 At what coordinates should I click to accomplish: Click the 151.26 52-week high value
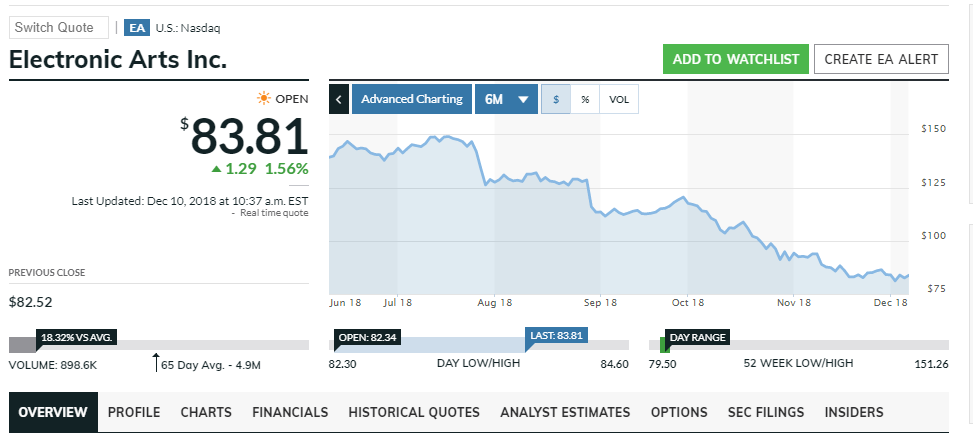(931, 364)
